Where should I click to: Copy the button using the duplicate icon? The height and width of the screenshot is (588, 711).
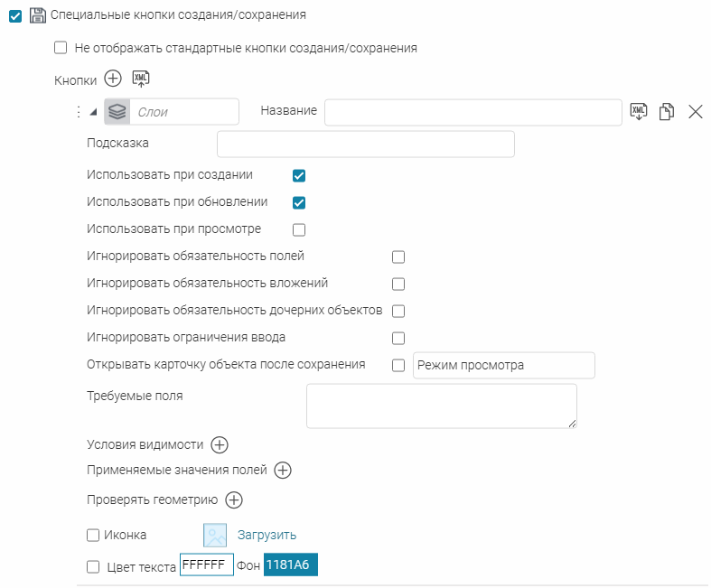(667, 112)
